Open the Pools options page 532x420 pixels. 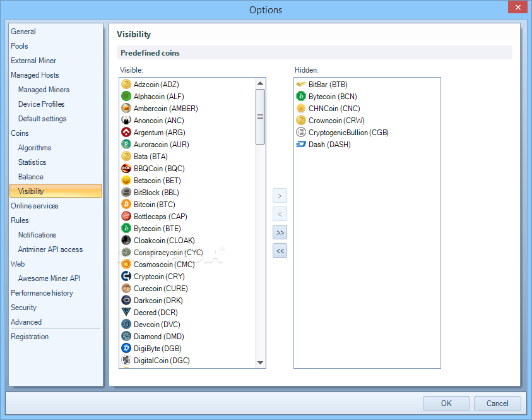coord(20,46)
